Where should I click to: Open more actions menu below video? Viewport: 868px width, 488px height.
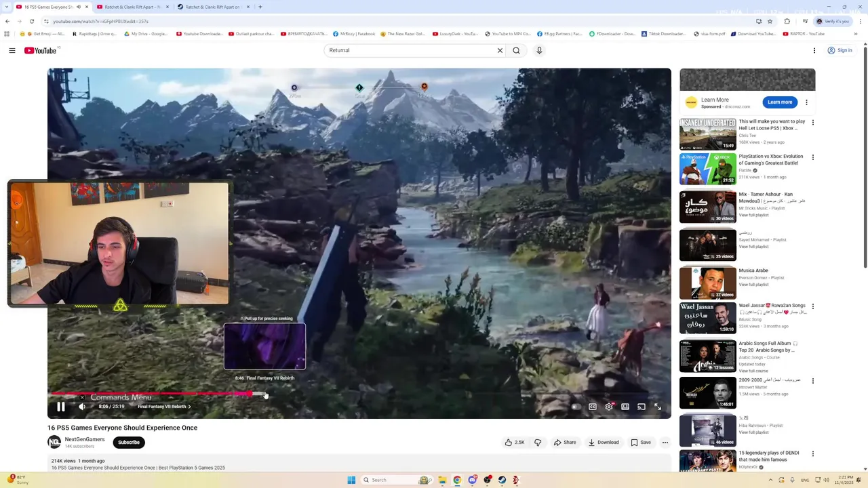pos(665,443)
